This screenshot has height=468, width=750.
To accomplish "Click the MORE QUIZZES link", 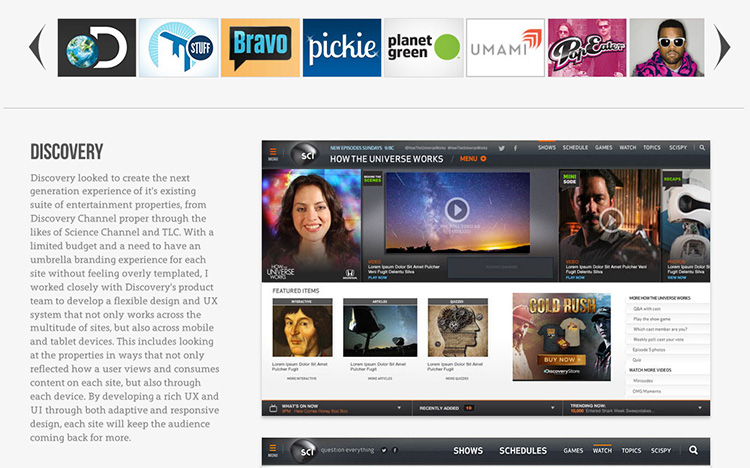I will coord(457,379).
